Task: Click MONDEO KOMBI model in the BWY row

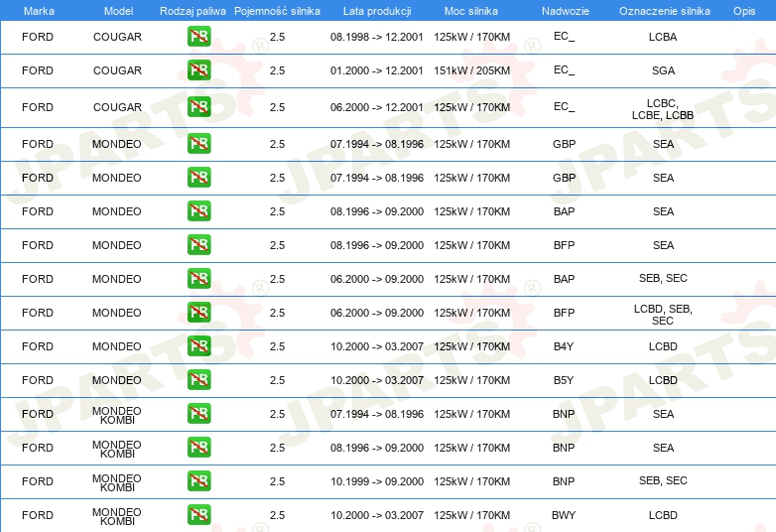Action: click(x=117, y=516)
